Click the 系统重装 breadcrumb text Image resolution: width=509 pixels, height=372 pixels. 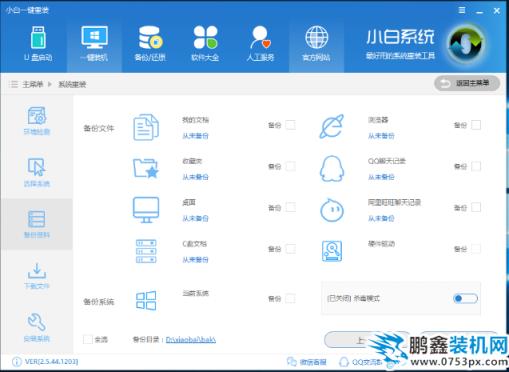pos(72,84)
